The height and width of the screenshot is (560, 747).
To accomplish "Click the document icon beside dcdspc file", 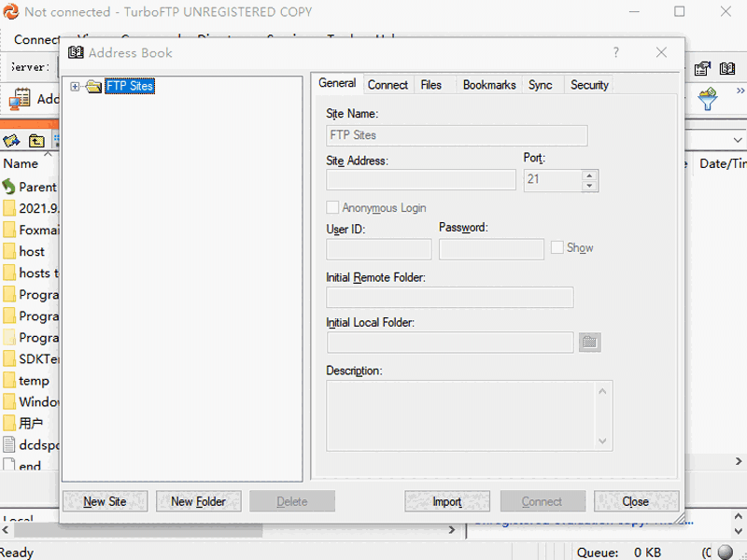I will coord(9,444).
